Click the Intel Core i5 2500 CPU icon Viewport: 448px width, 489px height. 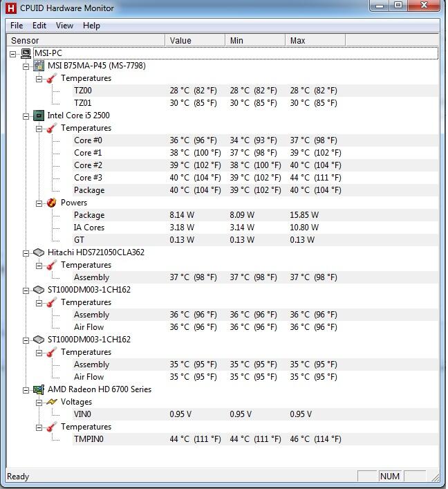pos(39,116)
